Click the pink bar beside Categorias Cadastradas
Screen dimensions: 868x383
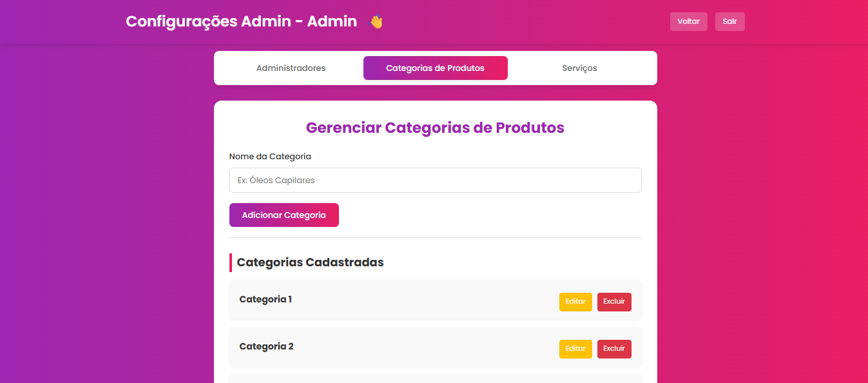231,262
